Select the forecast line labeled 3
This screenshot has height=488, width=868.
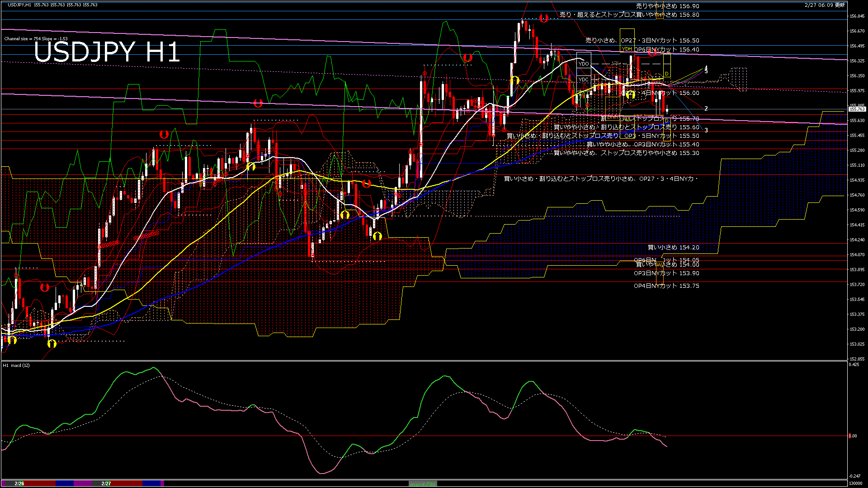coord(706,130)
